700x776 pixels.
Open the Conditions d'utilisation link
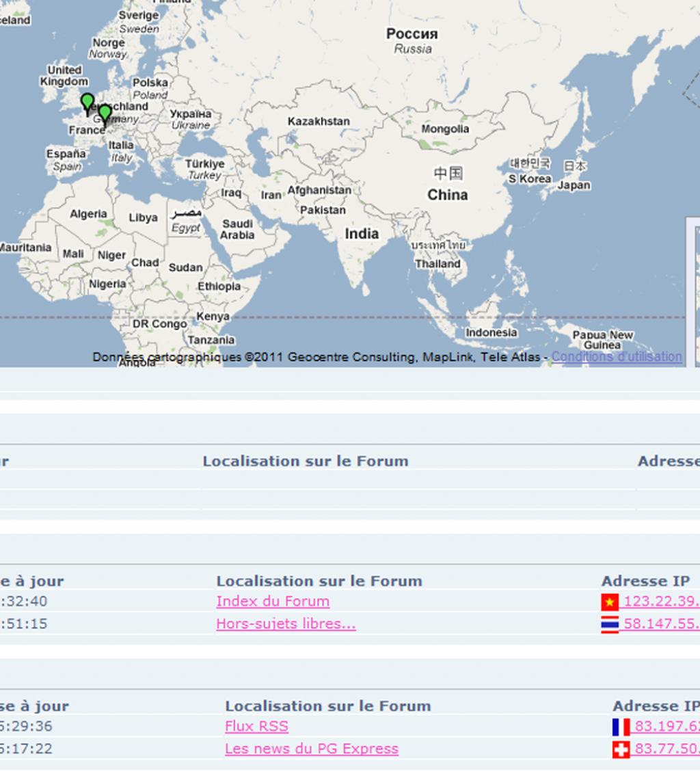click(617, 356)
